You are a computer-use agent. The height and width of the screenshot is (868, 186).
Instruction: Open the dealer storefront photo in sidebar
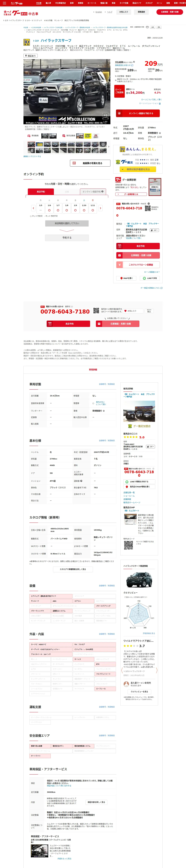139,411
